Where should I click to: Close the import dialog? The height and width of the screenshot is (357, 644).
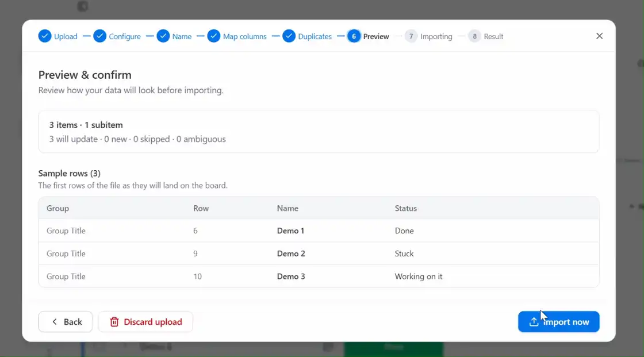click(x=599, y=36)
